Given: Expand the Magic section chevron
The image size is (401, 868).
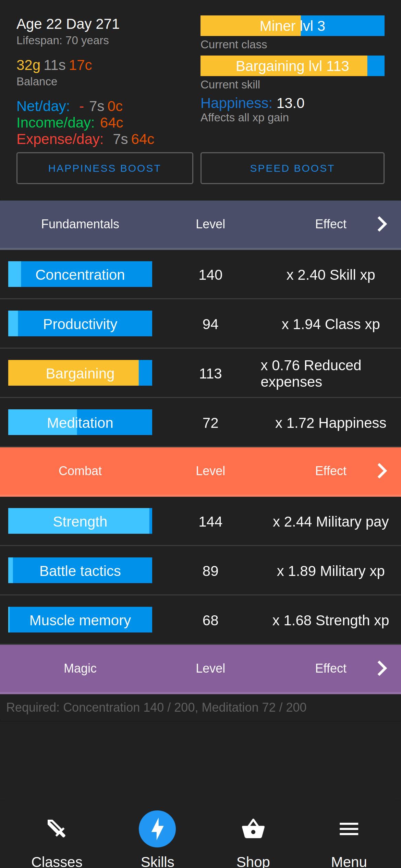Looking at the screenshot, I should [382, 668].
